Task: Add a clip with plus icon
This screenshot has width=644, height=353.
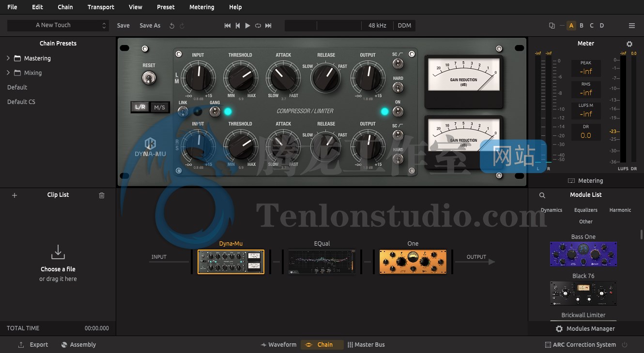Action: tap(15, 195)
